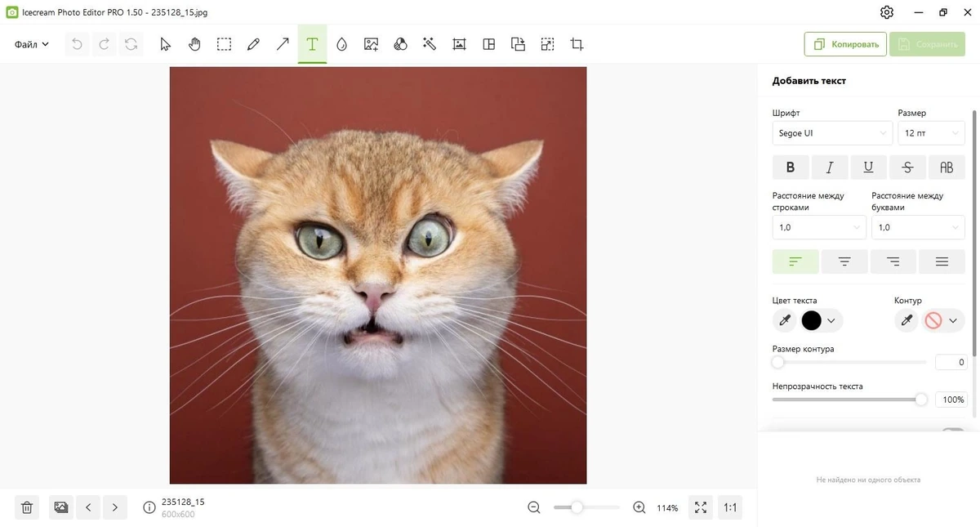
Task: Open the Segoe UI font dropdown
Action: [832, 133]
